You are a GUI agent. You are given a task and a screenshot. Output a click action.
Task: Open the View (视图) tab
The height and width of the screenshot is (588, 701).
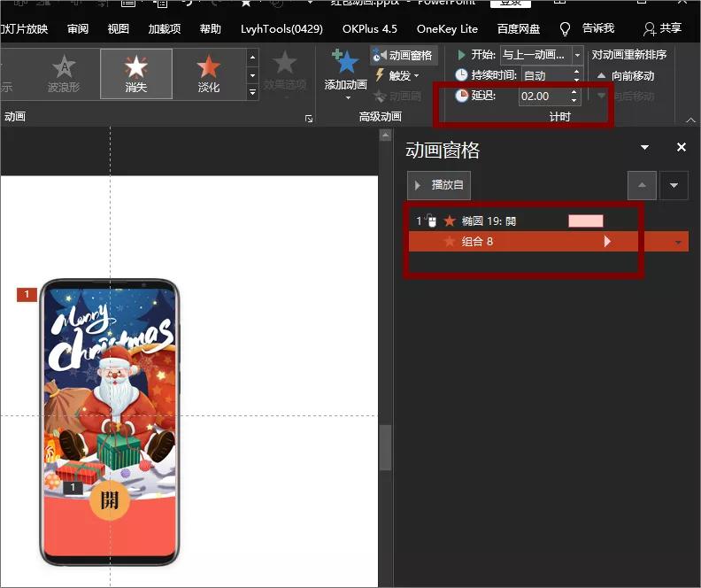point(119,29)
